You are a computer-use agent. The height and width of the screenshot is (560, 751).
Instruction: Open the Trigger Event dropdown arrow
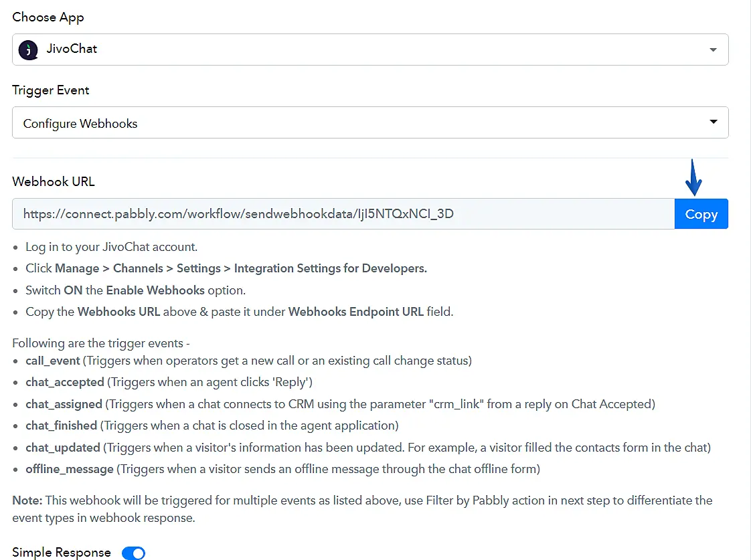[x=713, y=122]
